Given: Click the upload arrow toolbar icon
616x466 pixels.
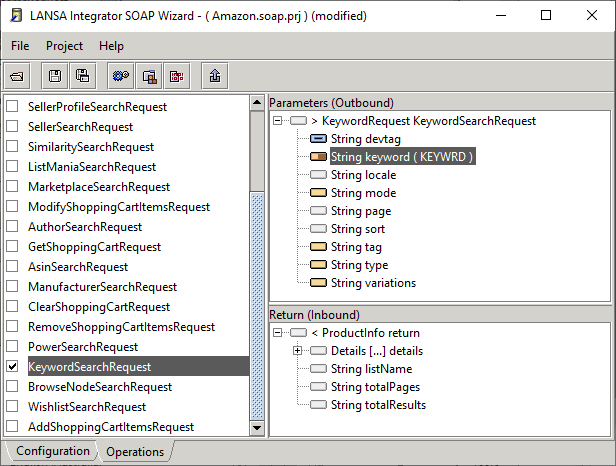Looking at the screenshot, I should (215, 76).
